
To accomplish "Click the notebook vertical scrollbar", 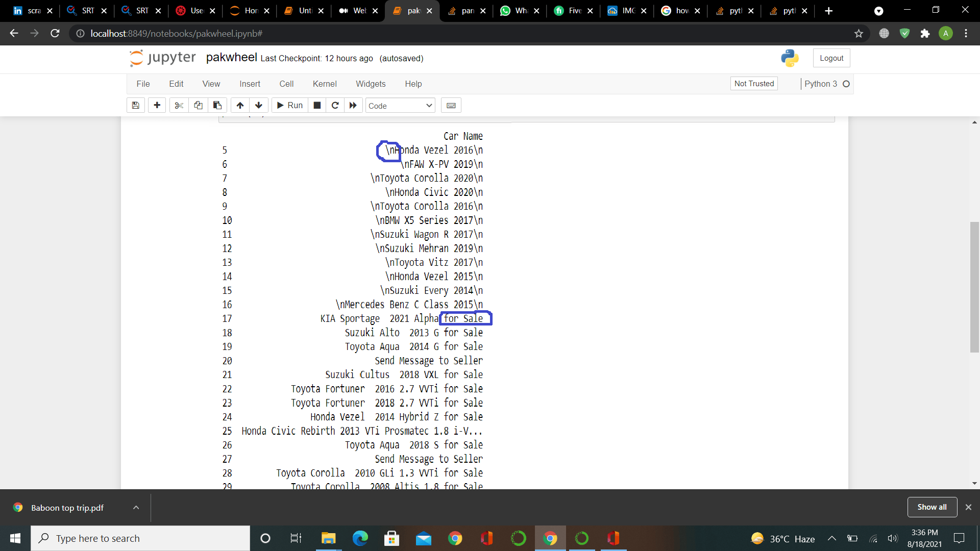I will 974,287.
